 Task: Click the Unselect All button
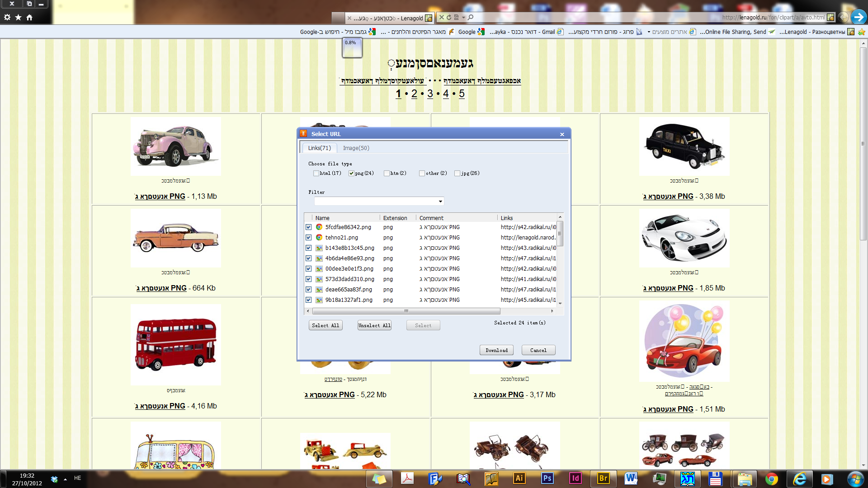[x=374, y=325]
